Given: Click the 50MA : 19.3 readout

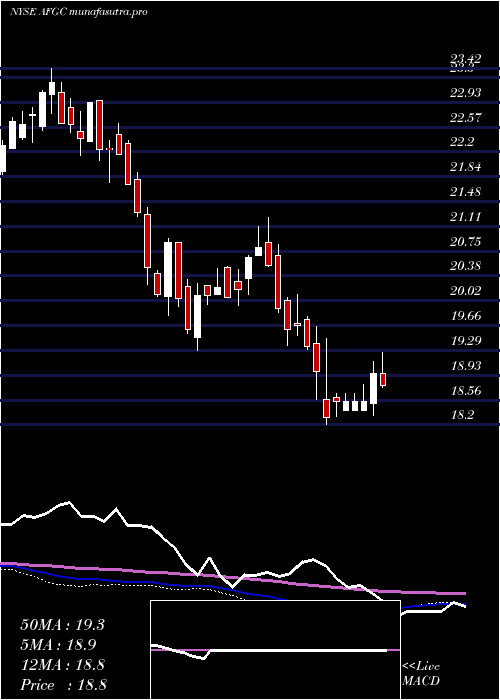Looking at the screenshot, I should pos(62,625).
